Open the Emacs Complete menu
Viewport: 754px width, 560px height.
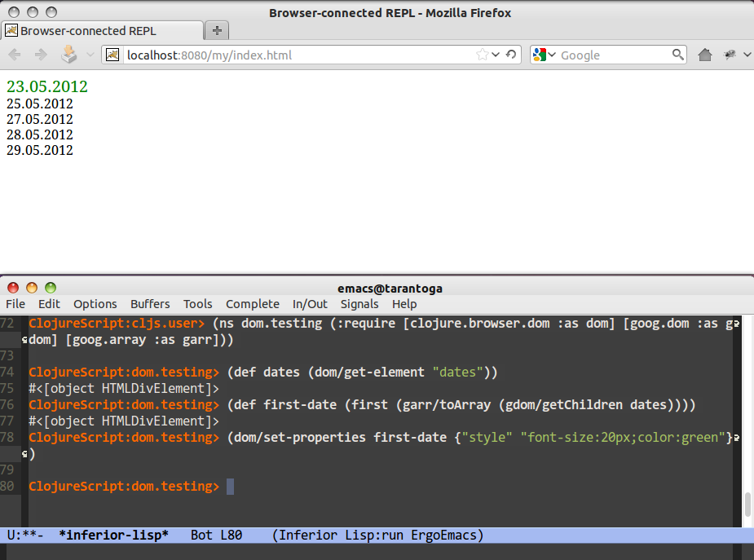tap(253, 304)
